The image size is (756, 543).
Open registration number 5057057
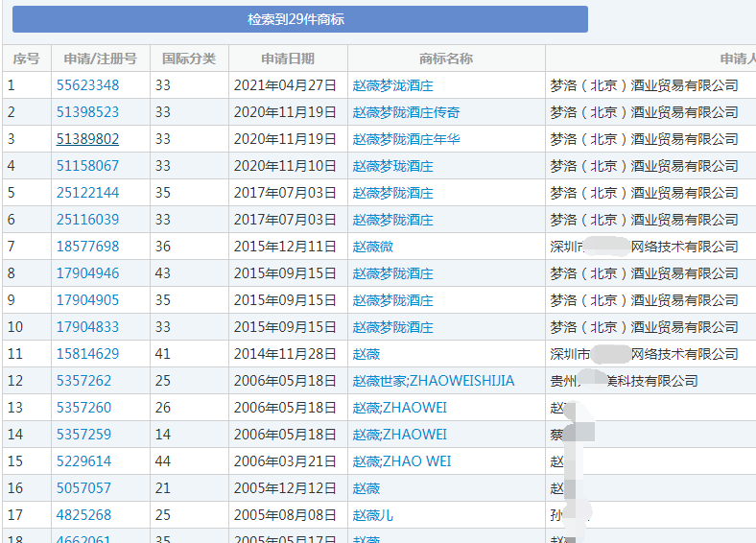[83, 488]
